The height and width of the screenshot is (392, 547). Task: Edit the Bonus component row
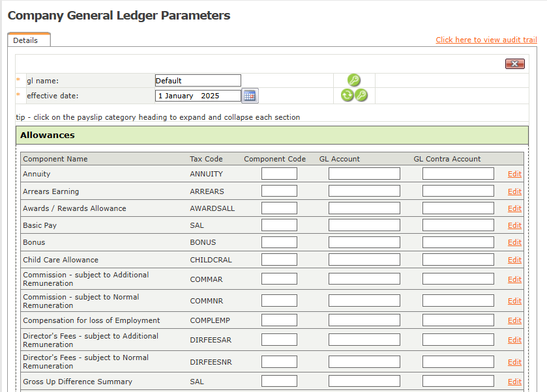pyautogui.click(x=514, y=242)
